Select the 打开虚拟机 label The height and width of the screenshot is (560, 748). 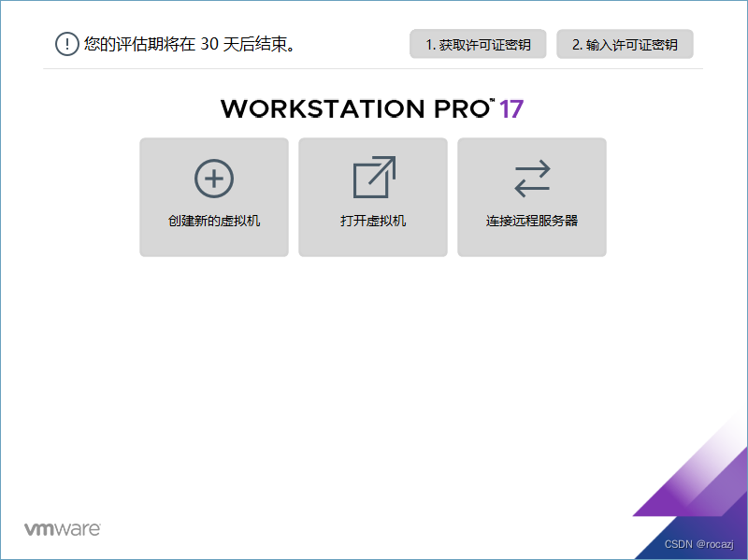click(373, 221)
